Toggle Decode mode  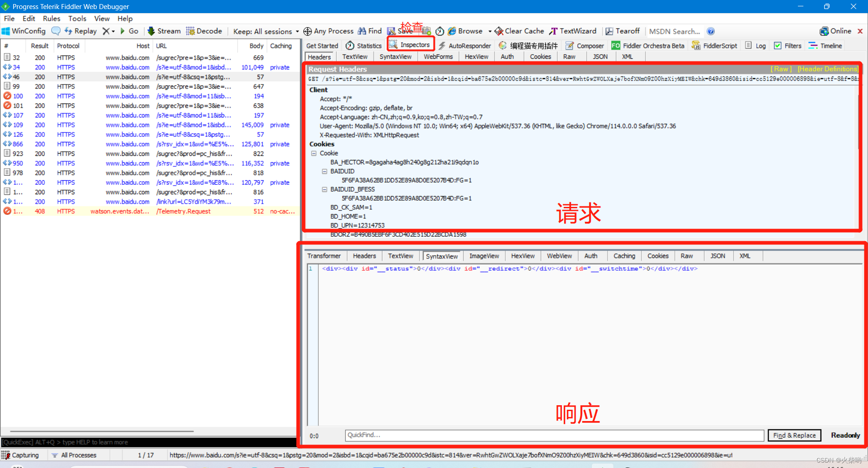tap(204, 31)
